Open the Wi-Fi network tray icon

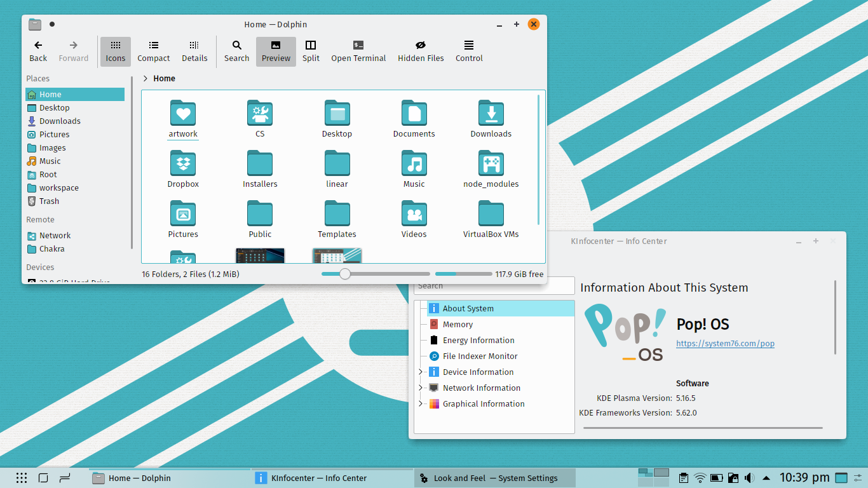[x=700, y=478]
